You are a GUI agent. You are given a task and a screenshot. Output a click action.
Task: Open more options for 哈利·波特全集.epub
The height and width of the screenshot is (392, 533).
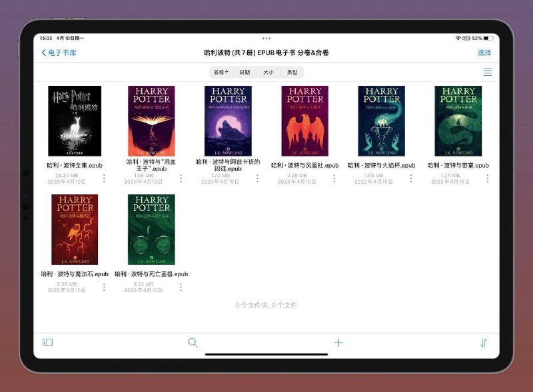(104, 178)
